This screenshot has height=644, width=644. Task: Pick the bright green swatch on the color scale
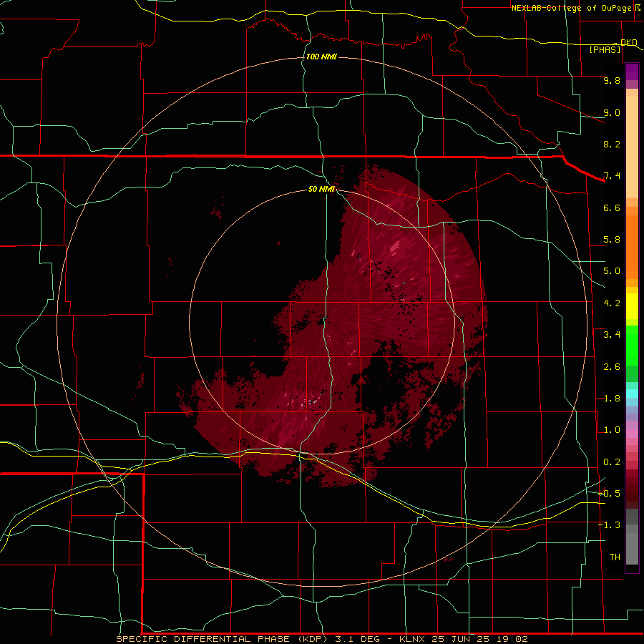[x=632, y=345]
